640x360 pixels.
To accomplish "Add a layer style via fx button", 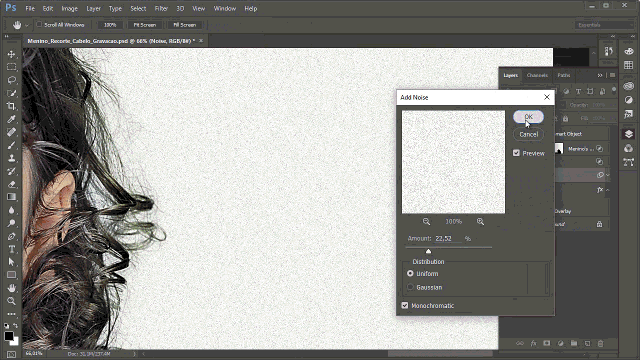I will (x=533, y=344).
